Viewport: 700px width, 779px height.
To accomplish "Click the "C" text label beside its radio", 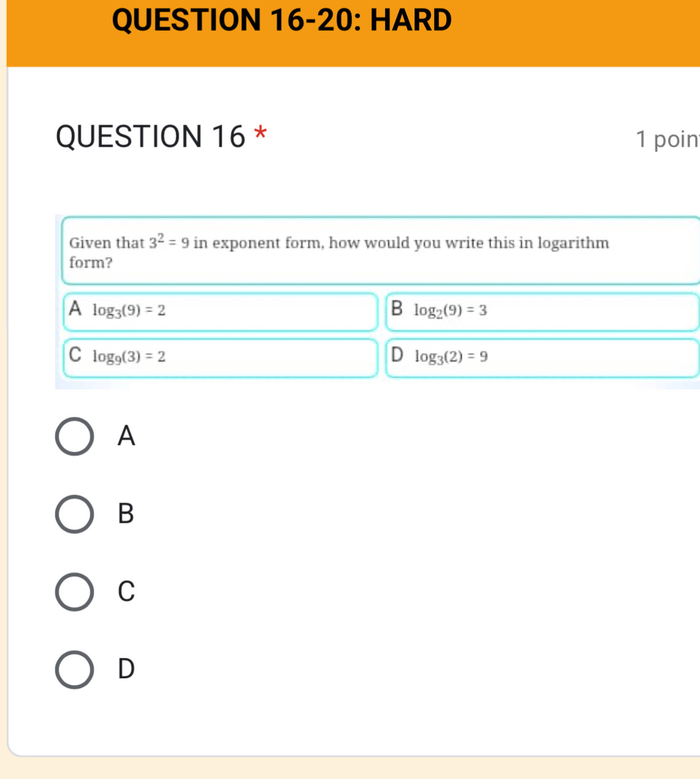I will pyautogui.click(x=126, y=591).
